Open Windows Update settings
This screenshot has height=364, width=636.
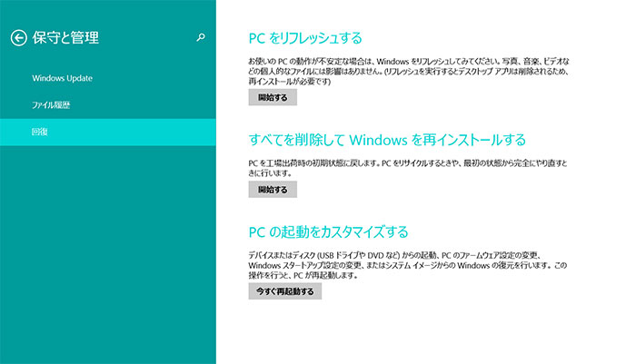[x=62, y=78]
